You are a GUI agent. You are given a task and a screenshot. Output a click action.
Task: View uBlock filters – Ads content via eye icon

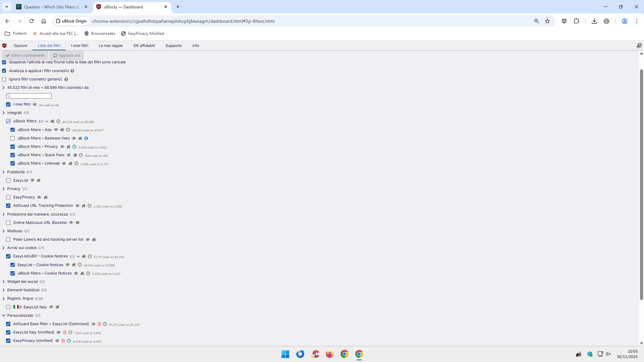tap(56, 130)
